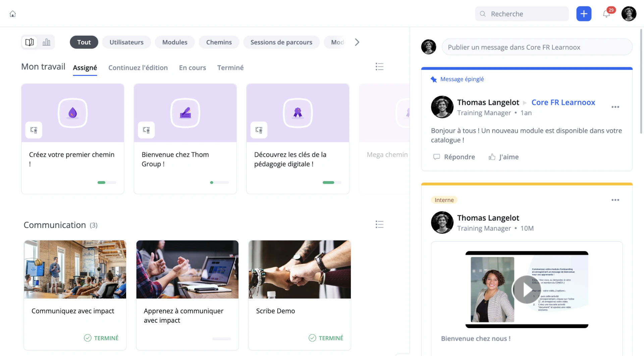
Task: Click progress bar on Créez votre premier chemin card
Action: (x=107, y=182)
